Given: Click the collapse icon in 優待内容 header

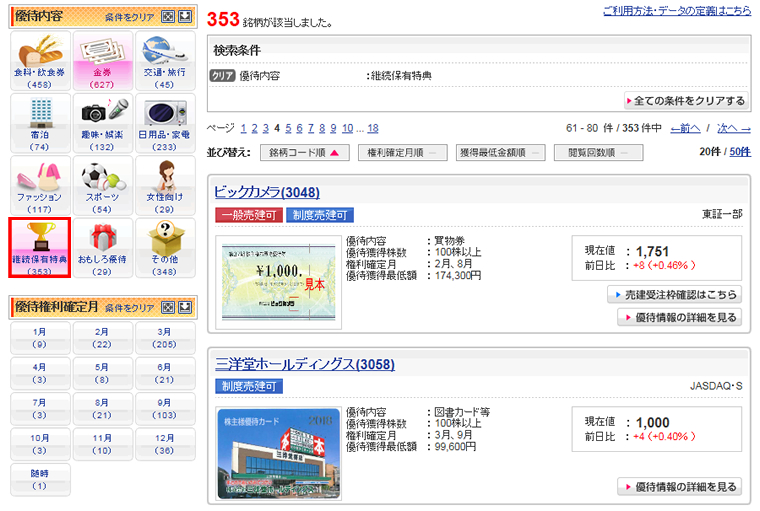Looking at the screenshot, I should tap(185, 17).
